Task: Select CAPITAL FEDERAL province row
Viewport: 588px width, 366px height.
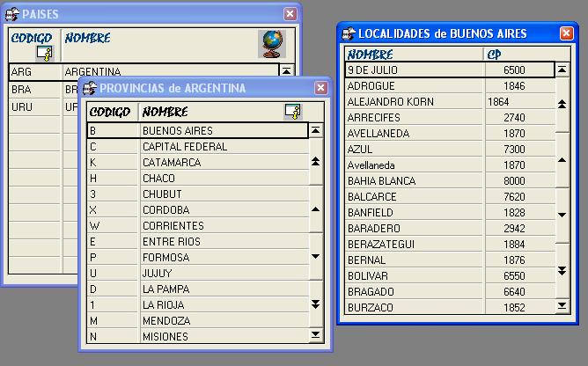Action: pos(198,147)
